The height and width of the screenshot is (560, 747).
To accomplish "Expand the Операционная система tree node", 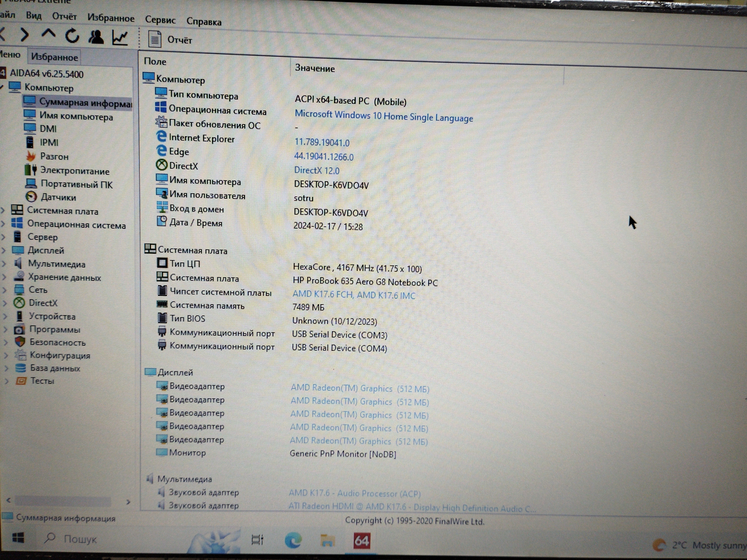I will coord(3,224).
